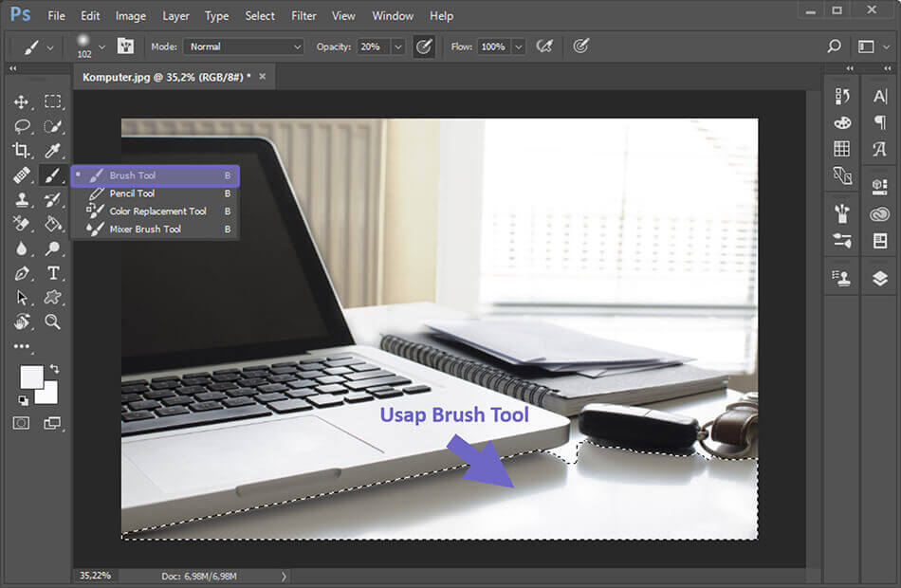
Task: Open the Color panel palette icon
Action: pyautogui.click(x=842, y=122)
